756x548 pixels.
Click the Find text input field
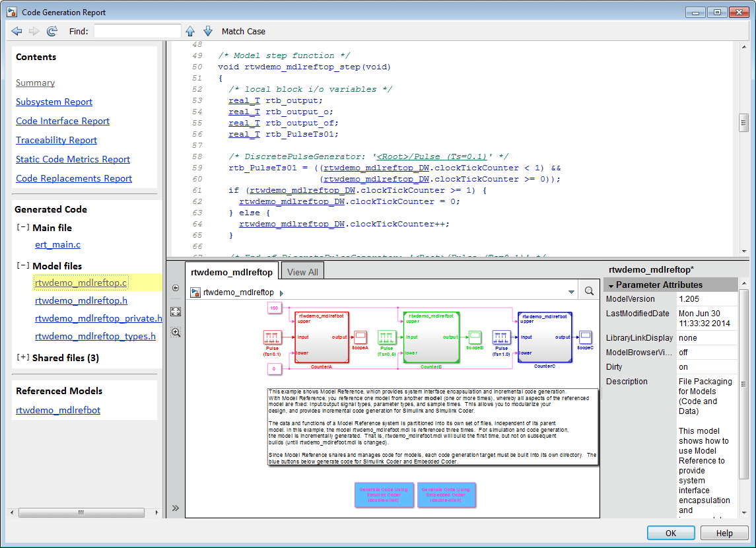coord(137,31)
